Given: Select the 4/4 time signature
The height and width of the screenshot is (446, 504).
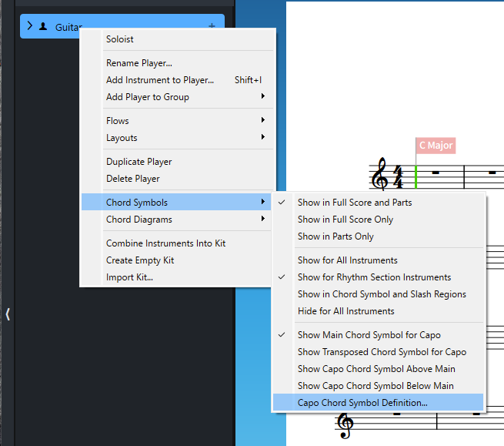Looking at the screenshot, I should tap(398, 177).
